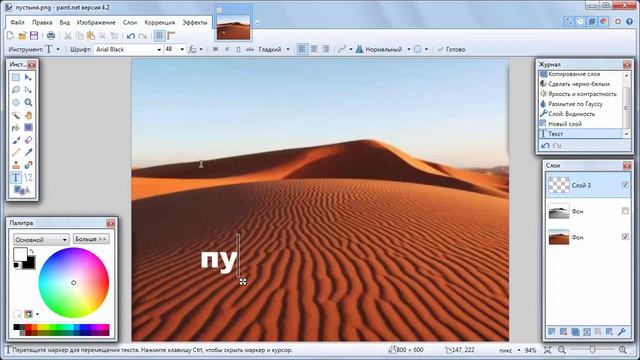Toggle visibility of grayscale Фон layer

pos(625,211)
